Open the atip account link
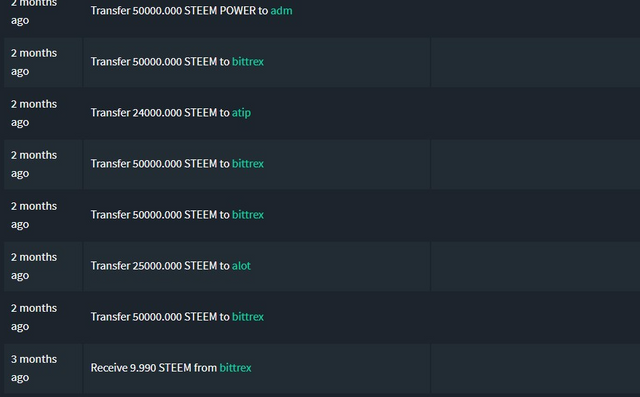 241,113
